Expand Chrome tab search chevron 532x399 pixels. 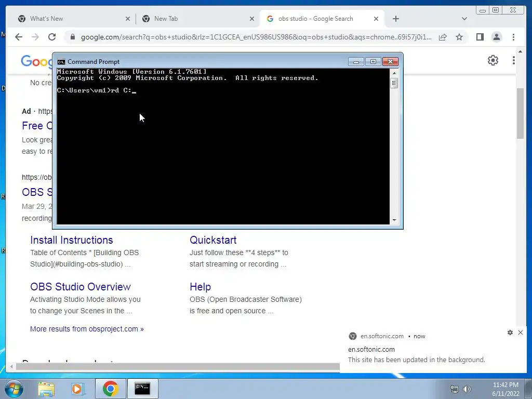pyautogui.click(x=464, y=19)
